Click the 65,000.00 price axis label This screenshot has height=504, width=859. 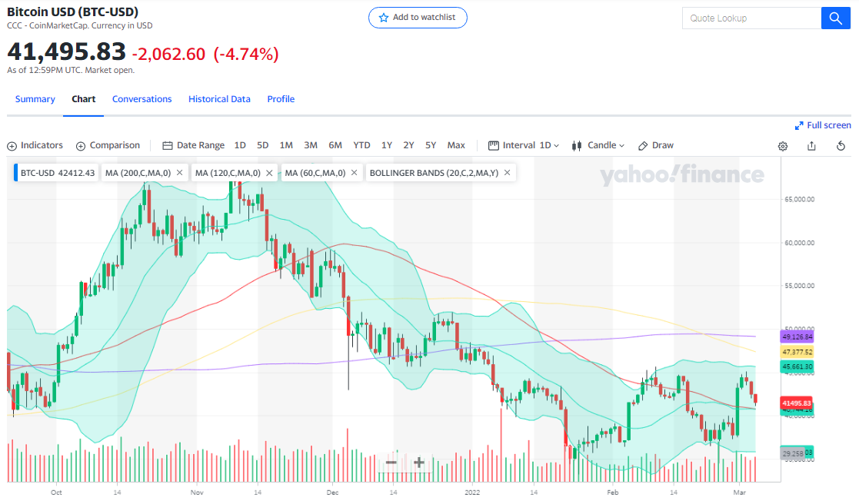[799, 200]
